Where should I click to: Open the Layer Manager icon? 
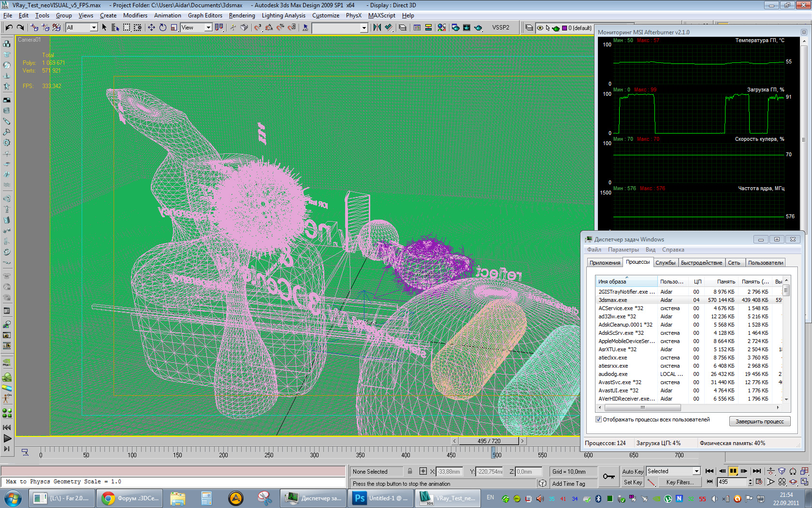(403, 28)
